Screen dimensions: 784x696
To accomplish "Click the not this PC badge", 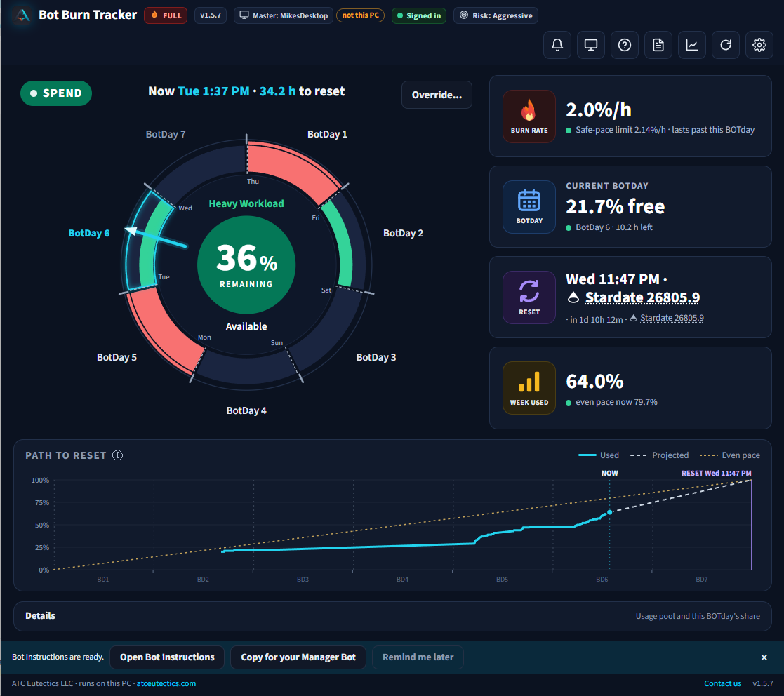I will pyautogui.click(x=361, y=15).
